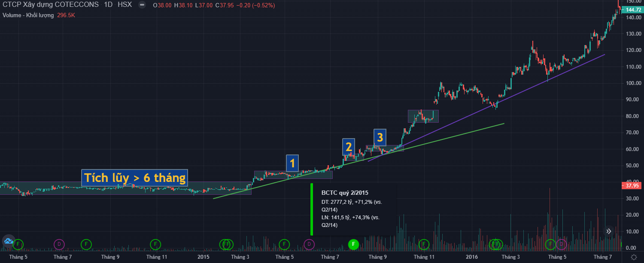Collapse legend with the minus button beside HSX

pyautogui.click(x=142, y=5)
